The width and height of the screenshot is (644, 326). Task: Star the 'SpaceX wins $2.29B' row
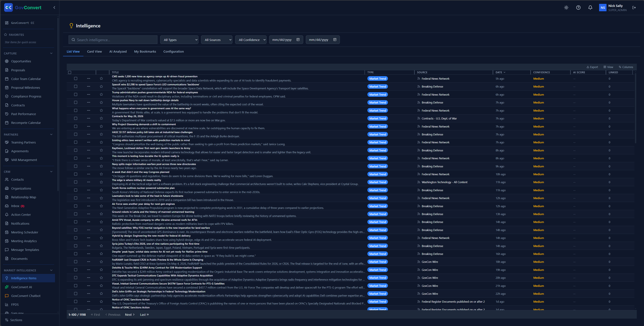101,86
